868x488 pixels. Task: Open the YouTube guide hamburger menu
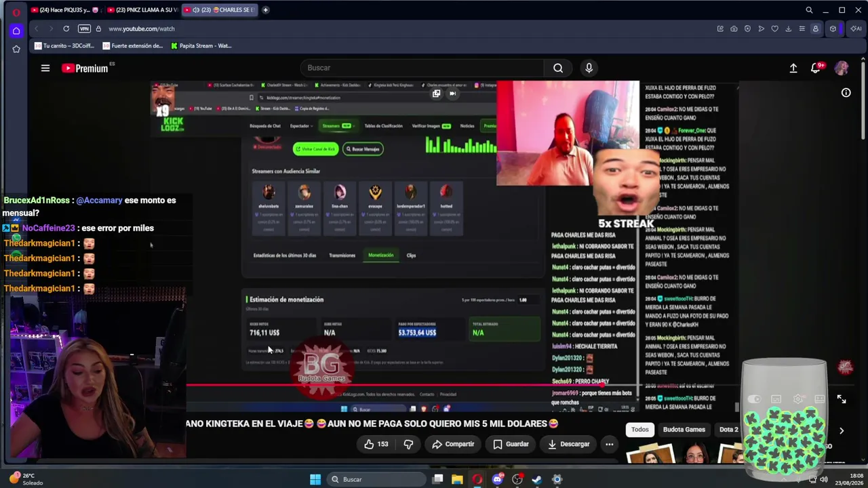point(45,68)
